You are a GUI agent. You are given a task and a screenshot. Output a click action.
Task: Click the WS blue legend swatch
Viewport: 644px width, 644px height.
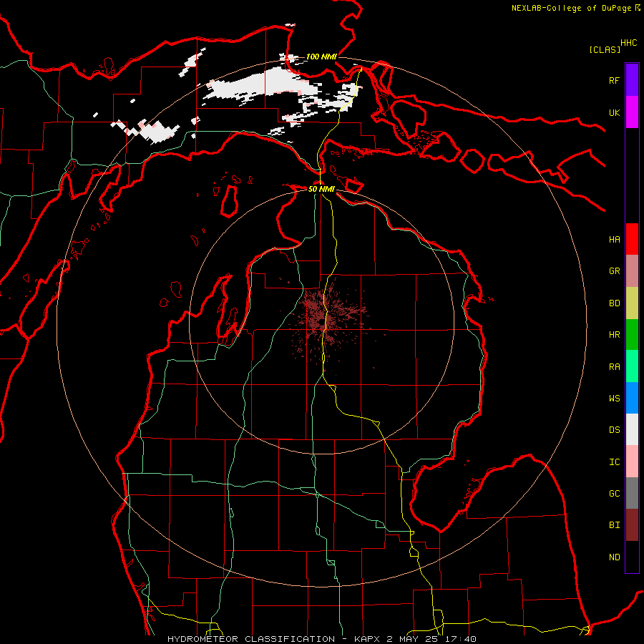click(632, 398)
